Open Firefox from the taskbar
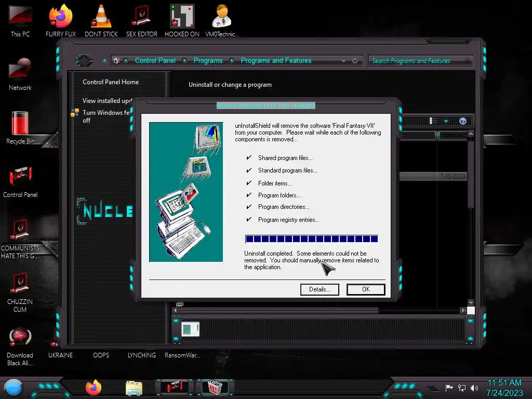The image size is (532, 399). [94, 388]
